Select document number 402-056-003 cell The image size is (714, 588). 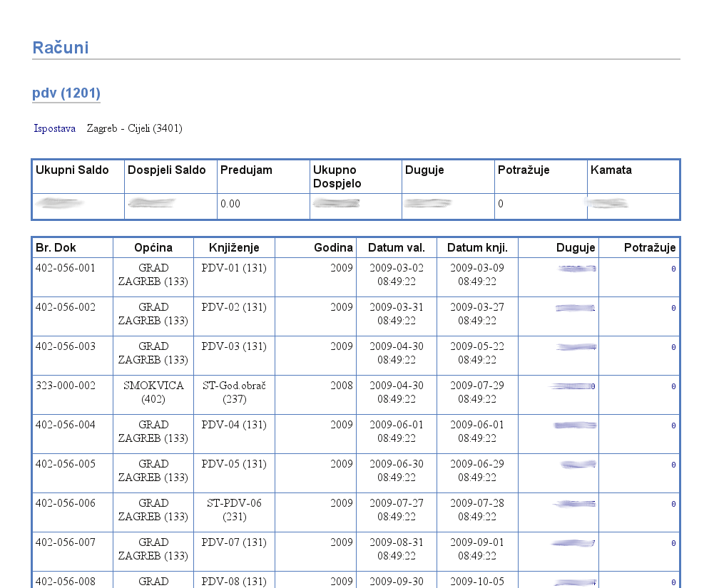pyautogui.click(x=65, y=346)
